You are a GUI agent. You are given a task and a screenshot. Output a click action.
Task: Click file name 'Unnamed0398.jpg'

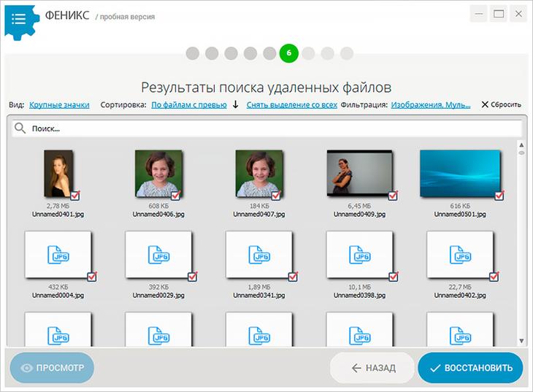pyautogui.click(x=360, y=296)
